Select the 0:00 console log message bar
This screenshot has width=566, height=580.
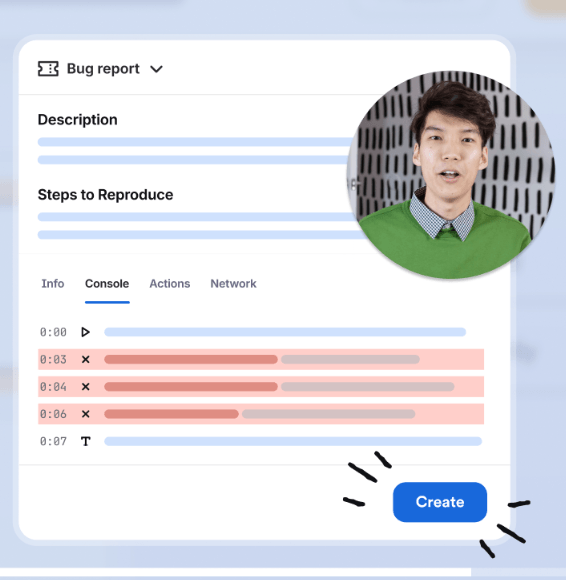point(285,332)
